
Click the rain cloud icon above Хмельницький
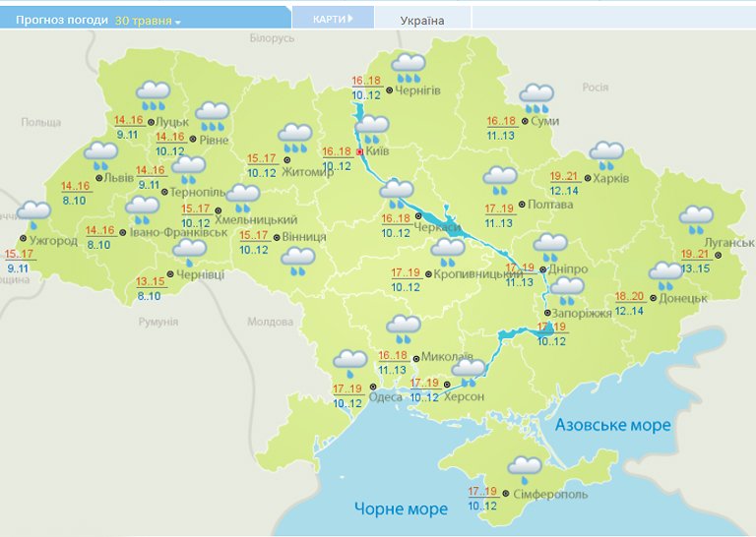[x=243, y=198]
